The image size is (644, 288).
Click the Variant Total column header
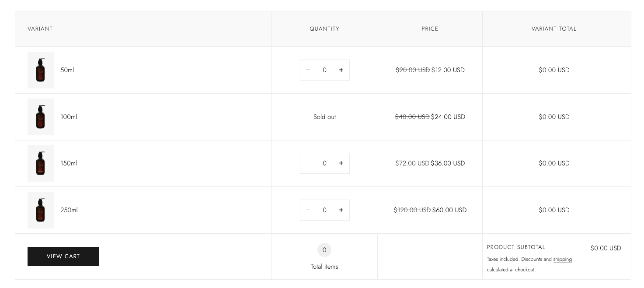pos(554,29)
